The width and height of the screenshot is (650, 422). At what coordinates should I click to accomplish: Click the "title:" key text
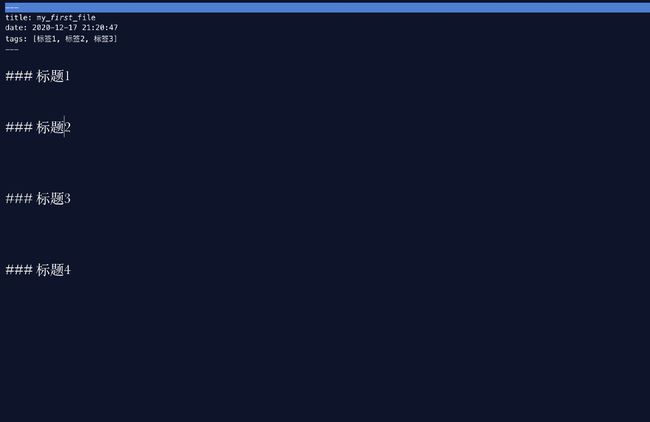(18, 17)
